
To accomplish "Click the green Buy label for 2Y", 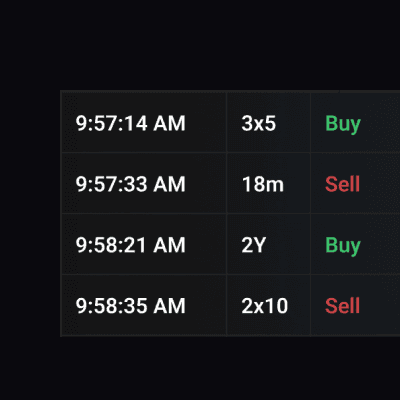I will tap(343, 246).
